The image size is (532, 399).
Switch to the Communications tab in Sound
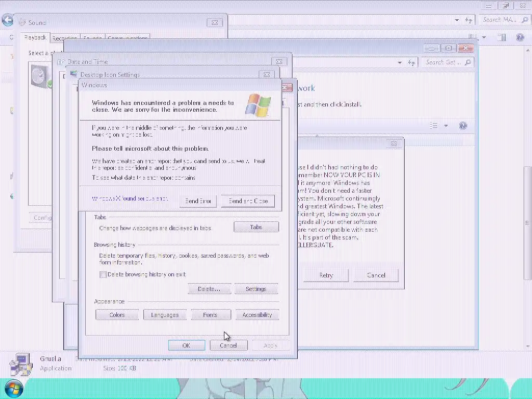128,38
